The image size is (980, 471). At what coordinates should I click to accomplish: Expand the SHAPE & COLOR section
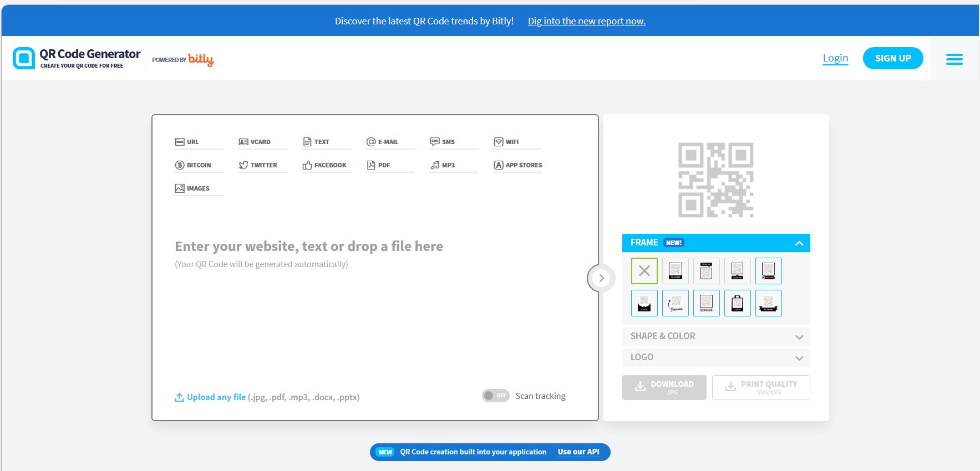coord(715,336)
